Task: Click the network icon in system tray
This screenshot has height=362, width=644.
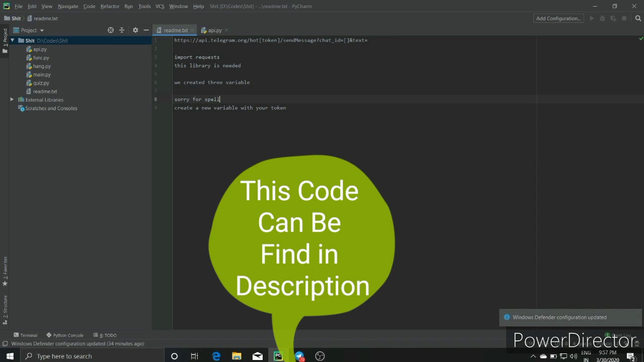Action: coord(563,356)
